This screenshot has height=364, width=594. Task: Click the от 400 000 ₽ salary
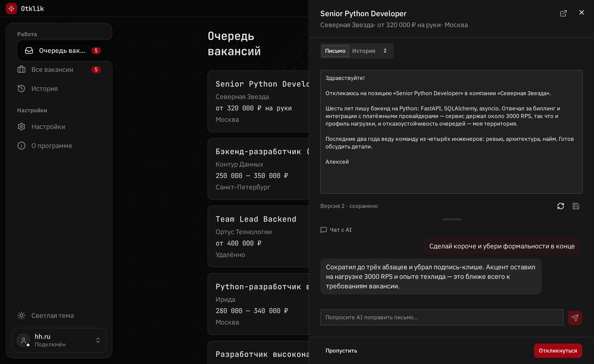click(x=238, y=243)
